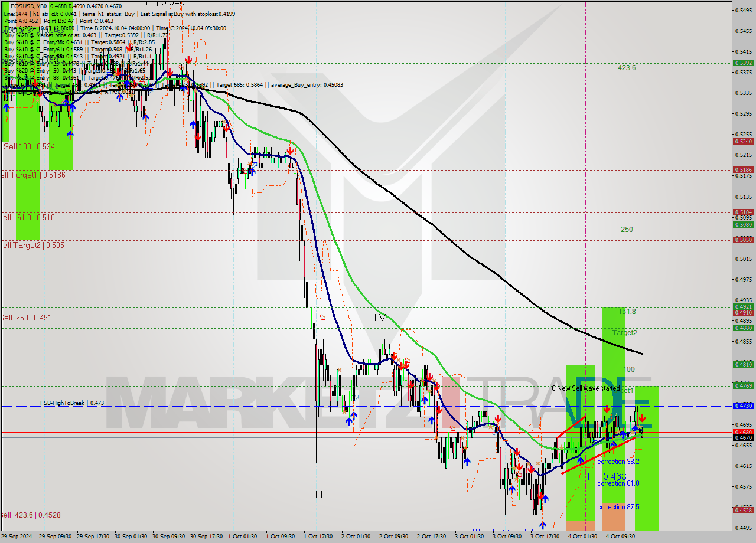Click the red arrow left of '0 New Sell wave started'
The image size is (756, 543).
click(607, 408)
